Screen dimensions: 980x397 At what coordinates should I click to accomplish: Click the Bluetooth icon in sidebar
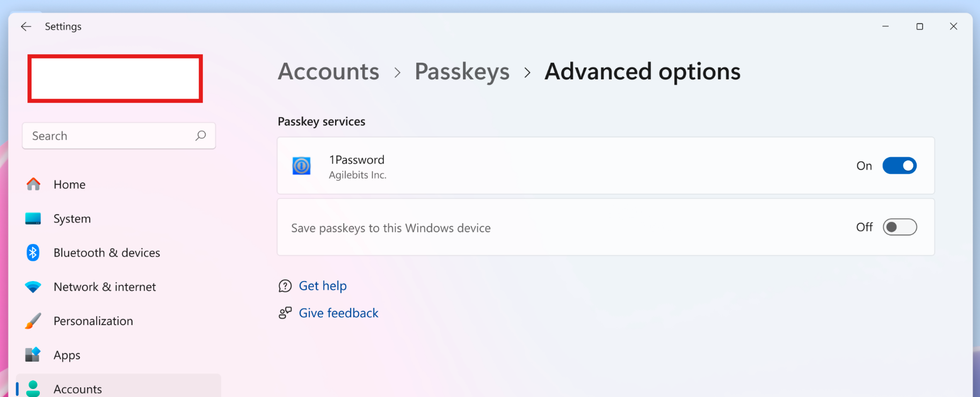click(33, 253)
